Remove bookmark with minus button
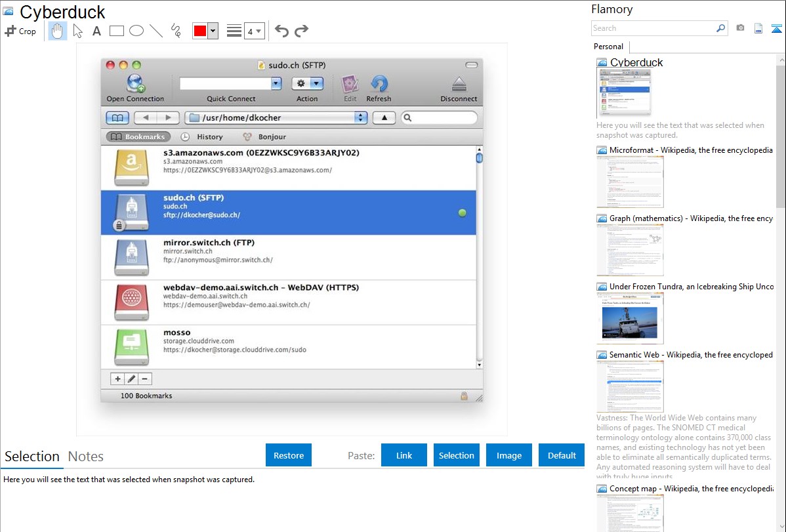Screen dimensions: 786x532 pyautogui.click(x=145, y=379)
